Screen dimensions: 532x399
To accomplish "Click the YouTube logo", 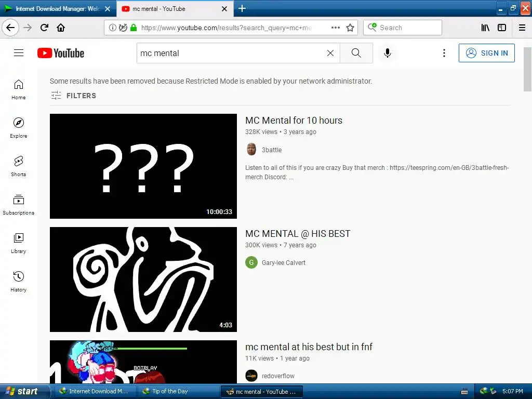I will (x=61, y=53).
